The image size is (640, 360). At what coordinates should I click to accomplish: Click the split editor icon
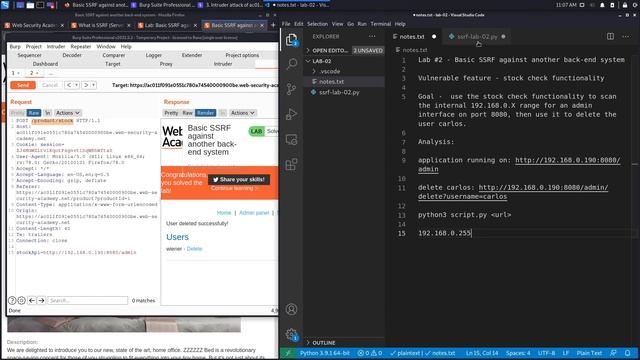tap(610, 36)
